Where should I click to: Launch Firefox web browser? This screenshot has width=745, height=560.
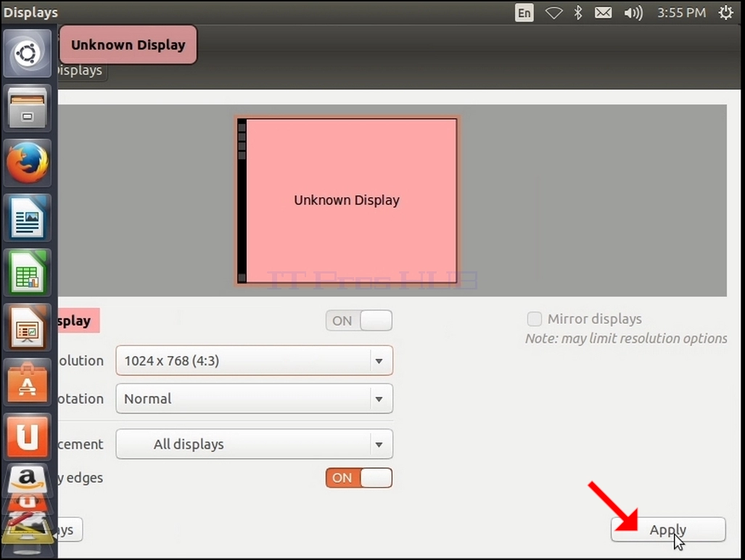27,163
